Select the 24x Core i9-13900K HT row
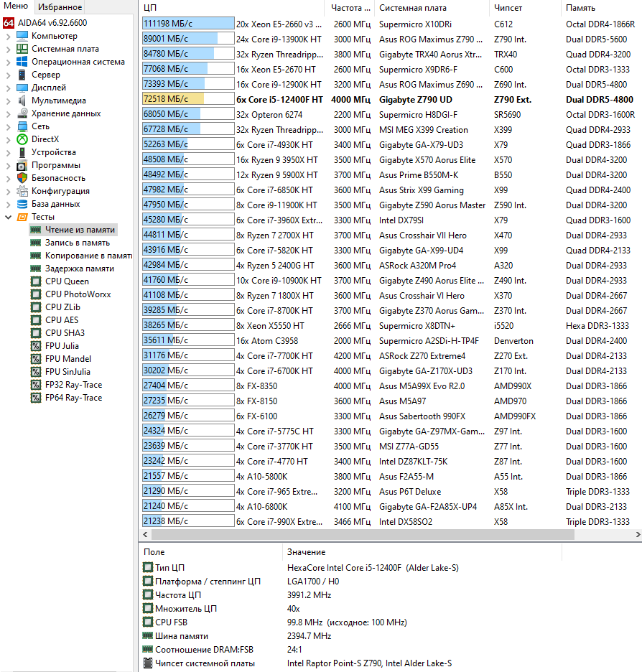 pos(391,39)
